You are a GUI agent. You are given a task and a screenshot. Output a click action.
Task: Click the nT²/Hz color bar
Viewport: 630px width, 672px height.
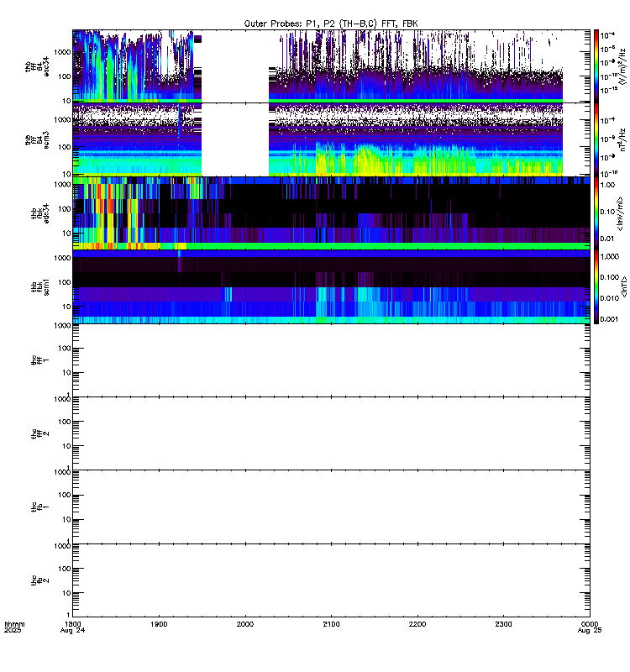pos(596,139)
